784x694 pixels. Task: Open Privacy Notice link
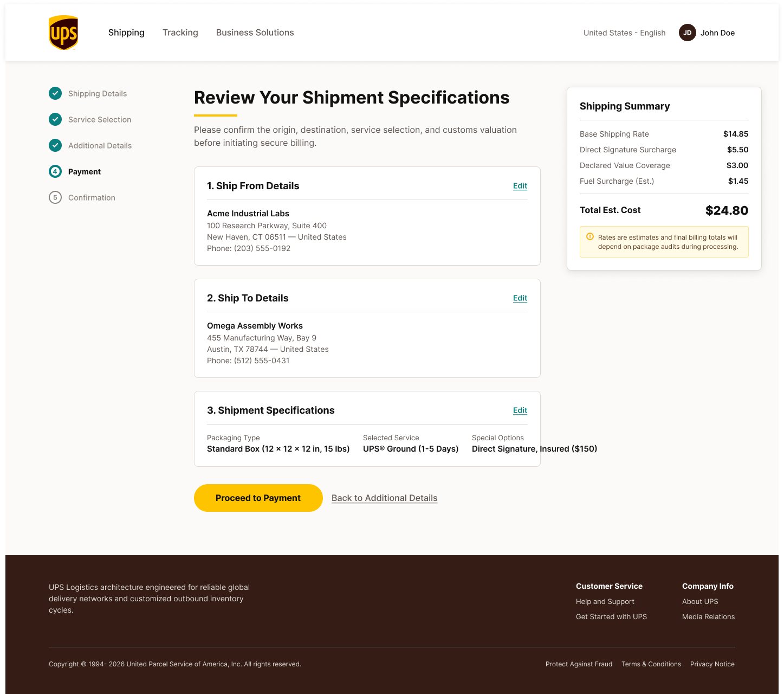(x=712, y=664)
